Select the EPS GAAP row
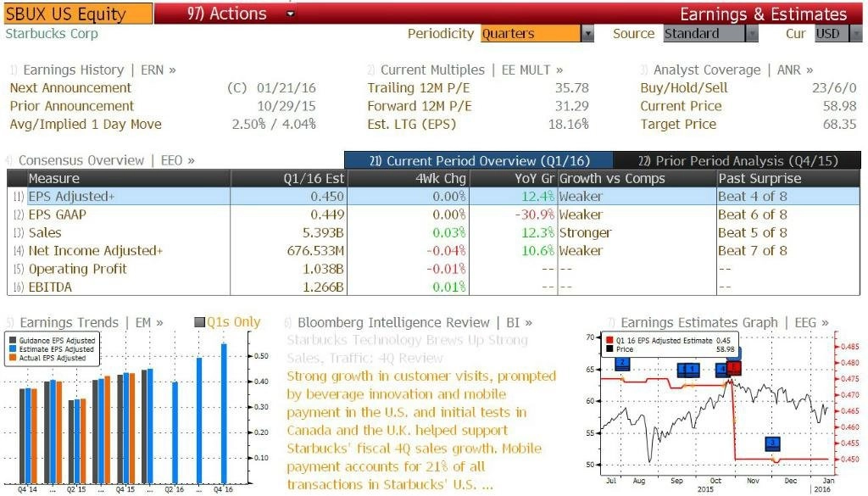This screenshot has height=496, width=868. point(433,215)
